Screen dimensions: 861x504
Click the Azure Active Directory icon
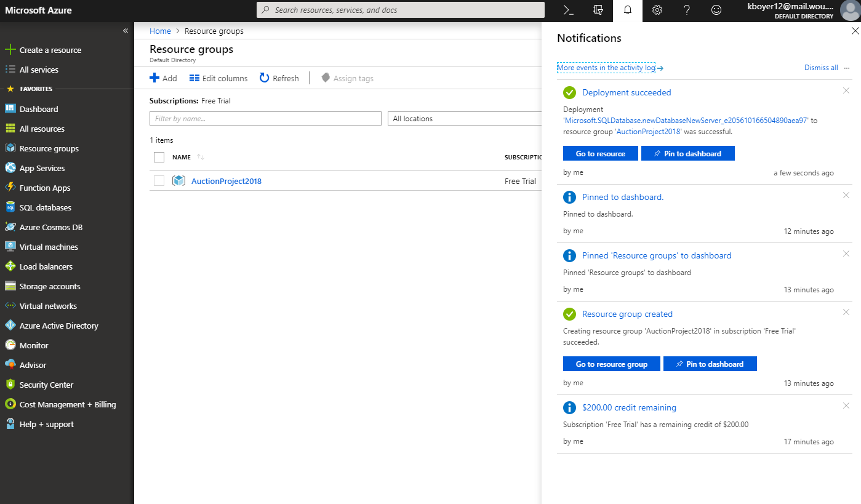tap(10, 326)
